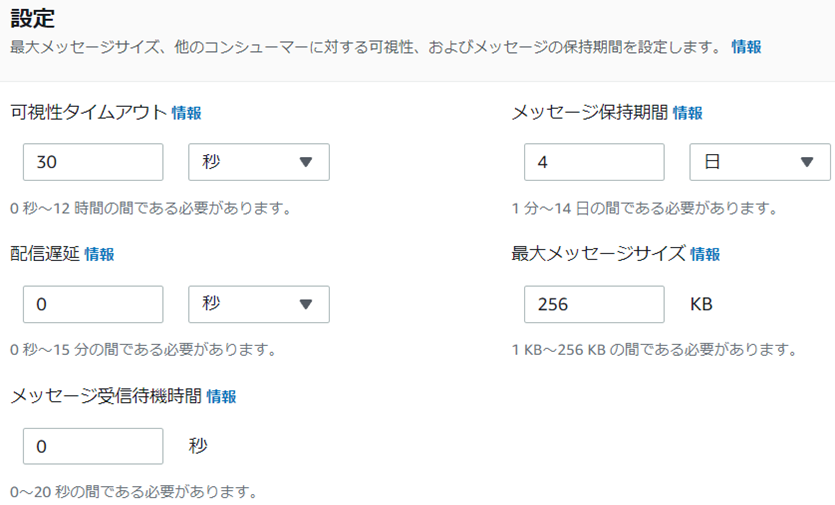Screen dimensions: 835x505
Task: Focus the メッセージ受信待機時間 input field
Action: click(x=93, y=446)
